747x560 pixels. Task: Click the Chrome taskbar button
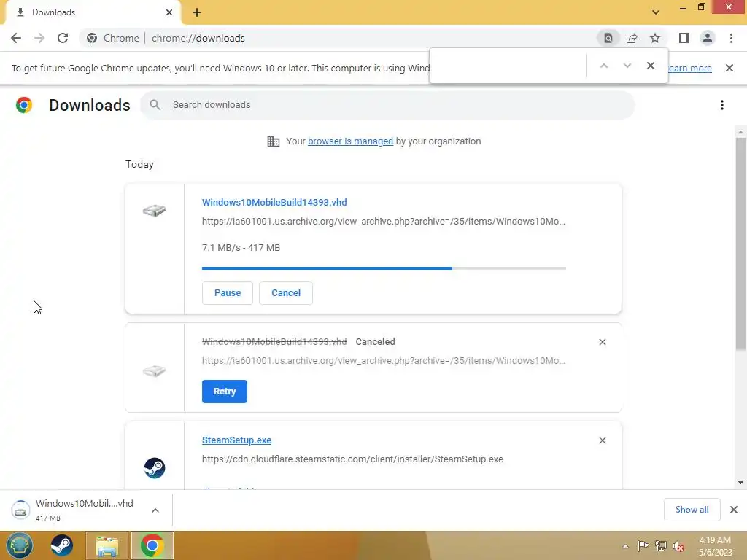pos(152,545)
